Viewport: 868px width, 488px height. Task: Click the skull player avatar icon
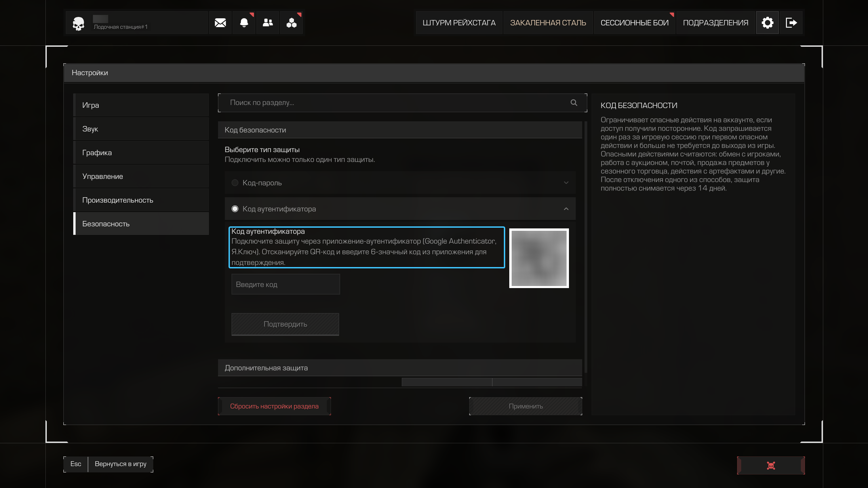[x=78, y=23]
